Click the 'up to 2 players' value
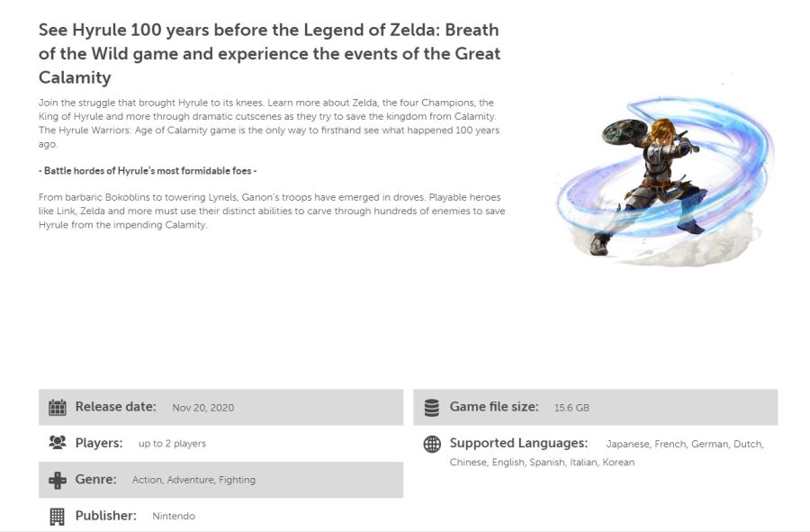Viewport: 810px width, 532px height. coord(172,443)
